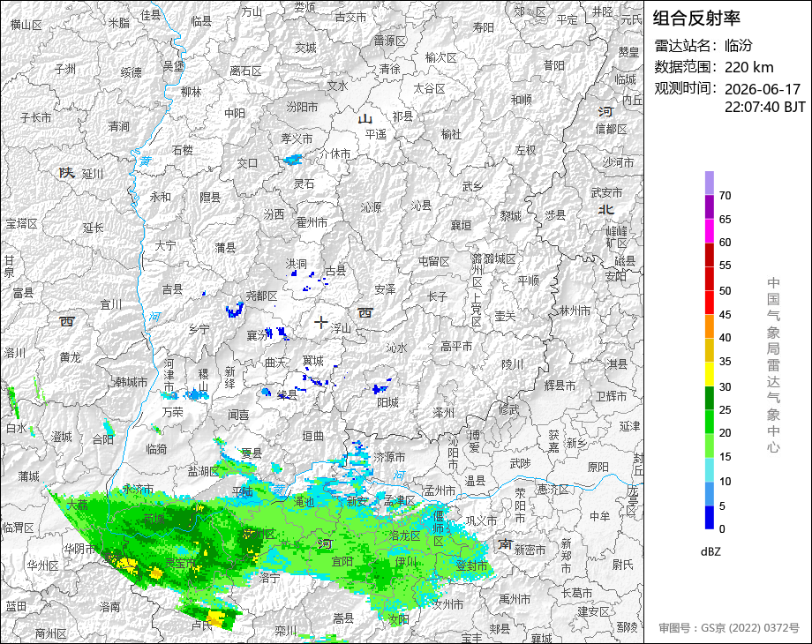Click the 汝州市 map label
The width and height of the screenshot is (812, 644).
pos(448,603)
